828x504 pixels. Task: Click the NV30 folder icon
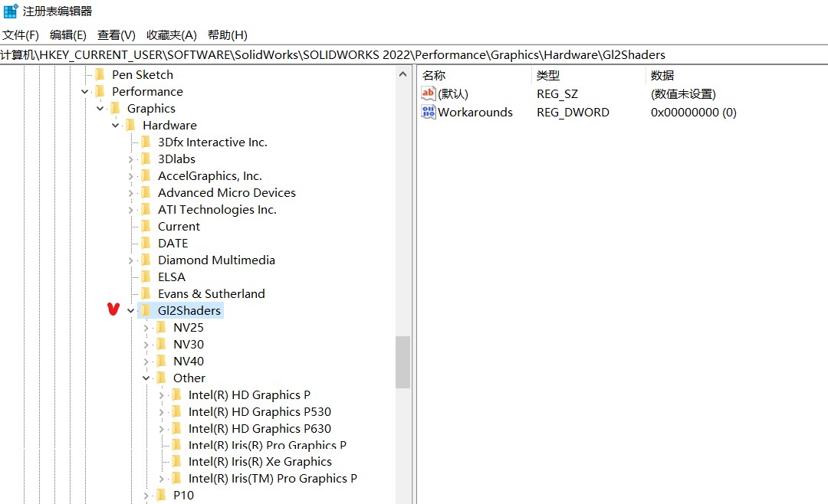(x=161, y=344)
